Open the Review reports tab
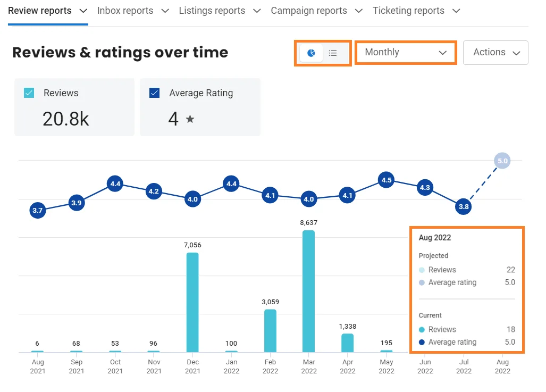The height and width of the screenshot is (392, 546). [x=47, y=11]
